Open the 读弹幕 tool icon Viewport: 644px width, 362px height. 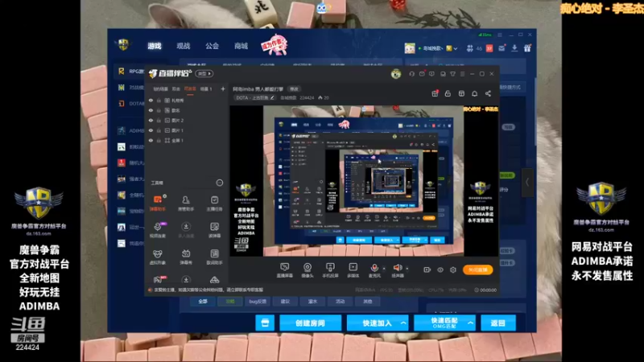click(214, 230)
